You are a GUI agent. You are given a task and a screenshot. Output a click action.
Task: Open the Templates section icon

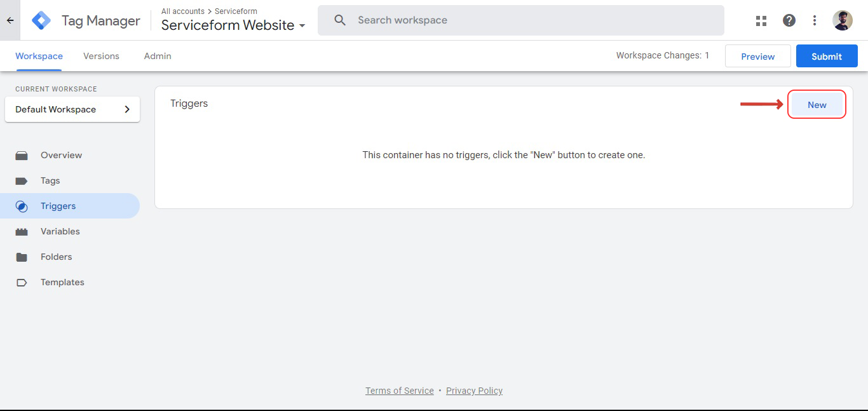point(22,282)
